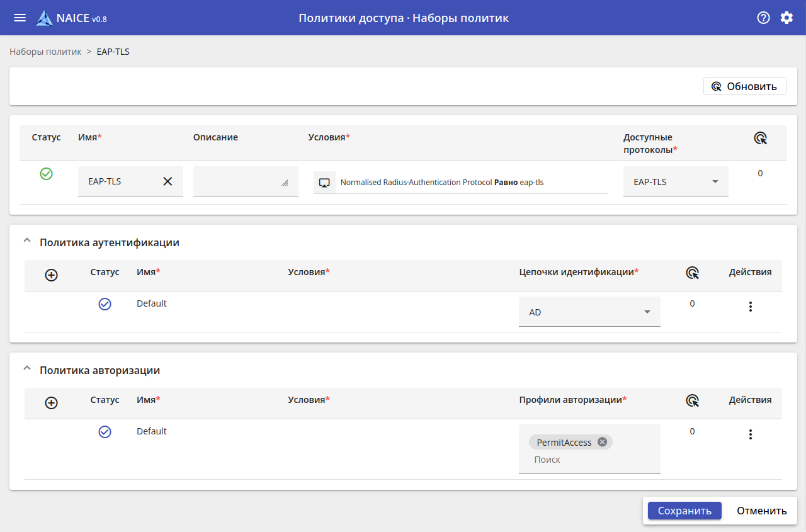
Task: Click the Сохранить button
Action: [684, 511]
